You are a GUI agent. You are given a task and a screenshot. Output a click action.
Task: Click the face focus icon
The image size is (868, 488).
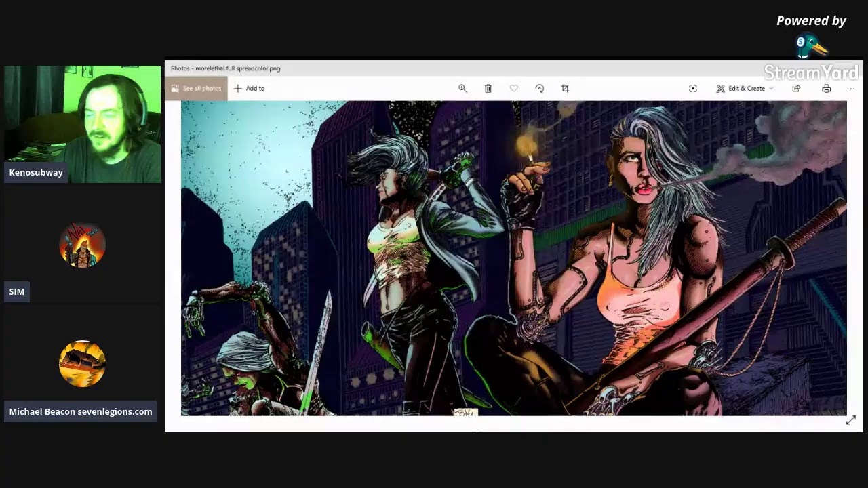click(692, 89)
